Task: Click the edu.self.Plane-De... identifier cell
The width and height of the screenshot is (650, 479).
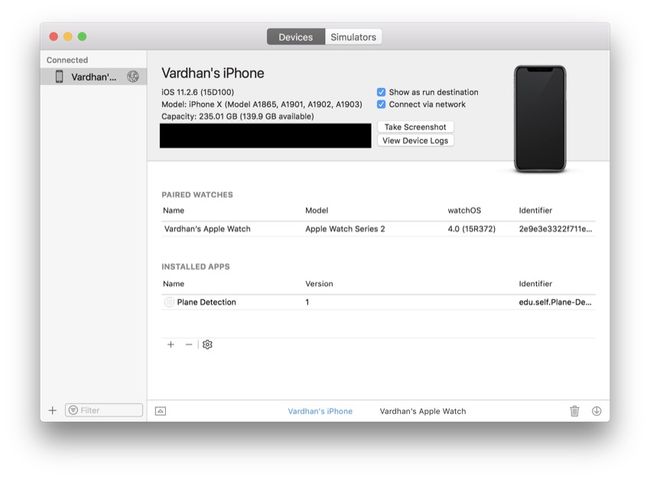Action: coord(555,302)
